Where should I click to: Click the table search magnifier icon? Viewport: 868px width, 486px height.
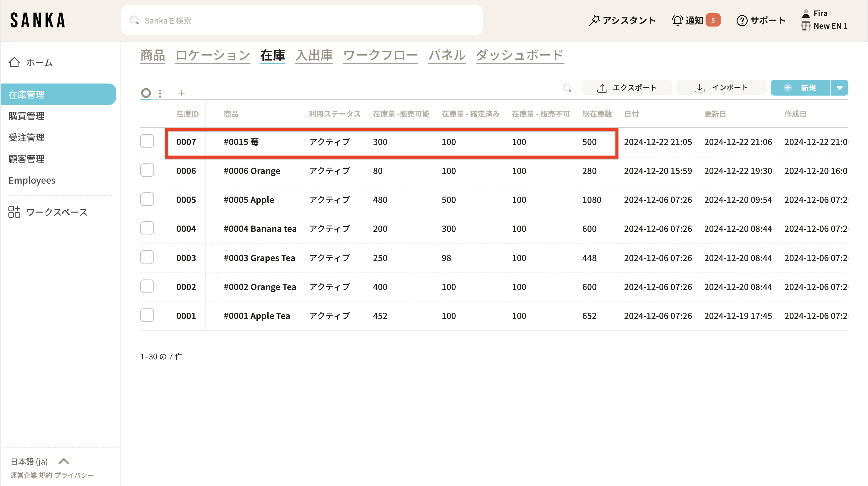[567, 88]
